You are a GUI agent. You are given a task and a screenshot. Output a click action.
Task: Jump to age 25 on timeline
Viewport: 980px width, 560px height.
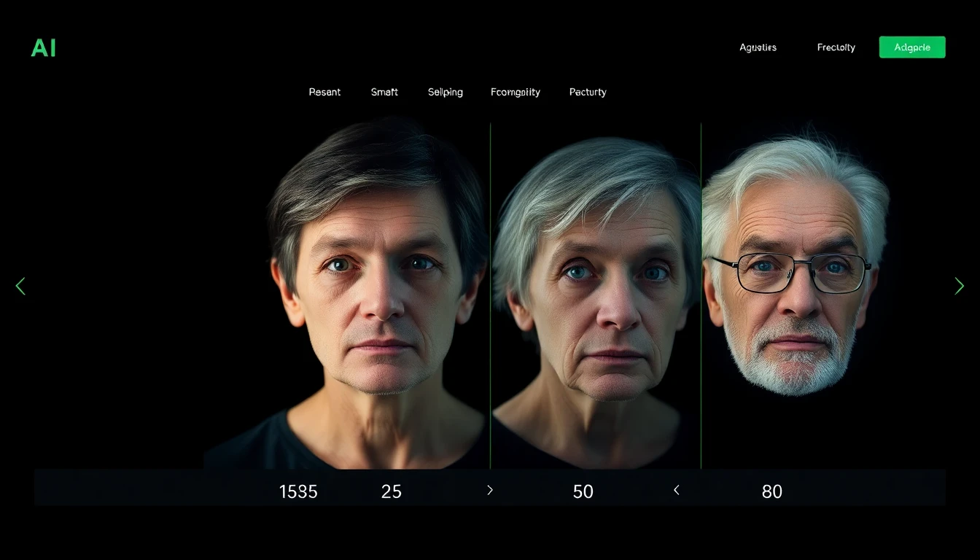pyautogui.click(x=391, y=491)
